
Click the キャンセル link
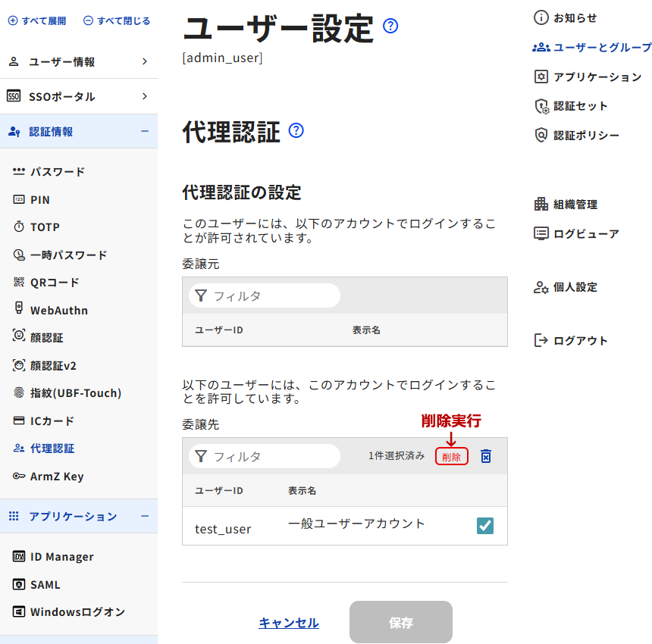point(289,623)
